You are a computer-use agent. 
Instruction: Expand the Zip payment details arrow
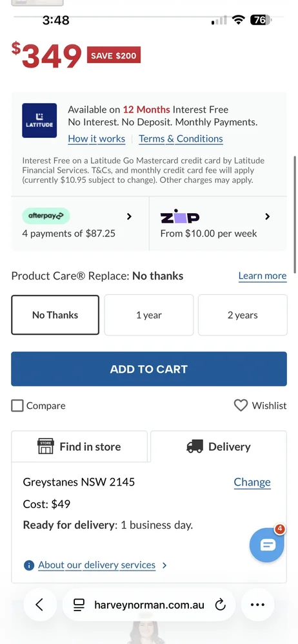pyautogui.click(x=268, y=216)
